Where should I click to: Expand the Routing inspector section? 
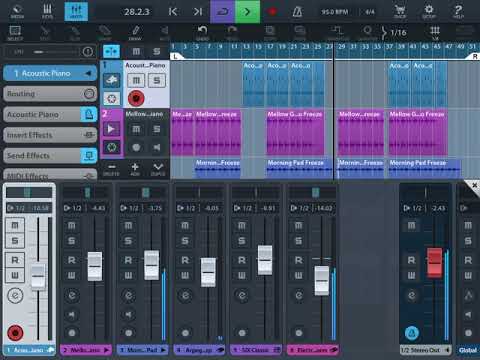[50, 94]
